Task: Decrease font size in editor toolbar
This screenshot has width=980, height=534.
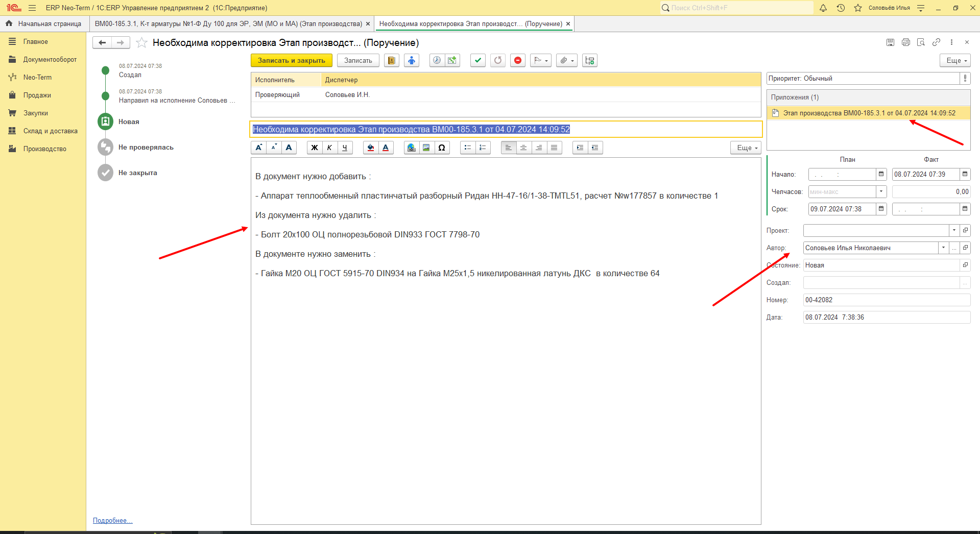Action: click(274, 148)
